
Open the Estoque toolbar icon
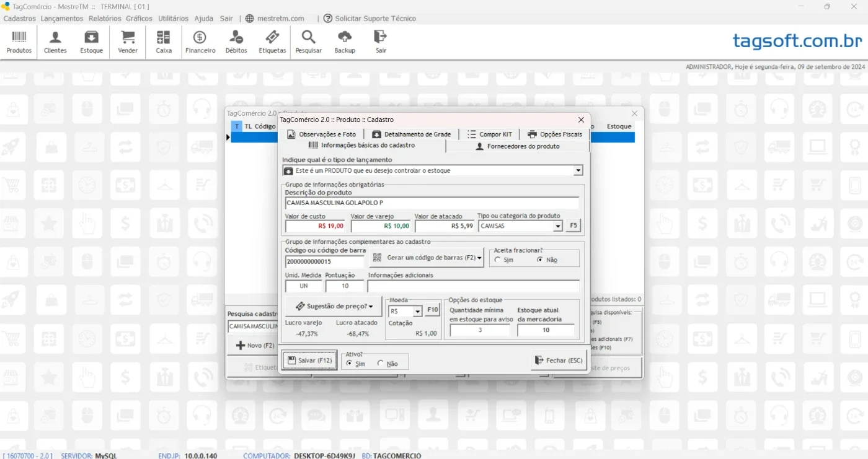click(x=91, y=42)
